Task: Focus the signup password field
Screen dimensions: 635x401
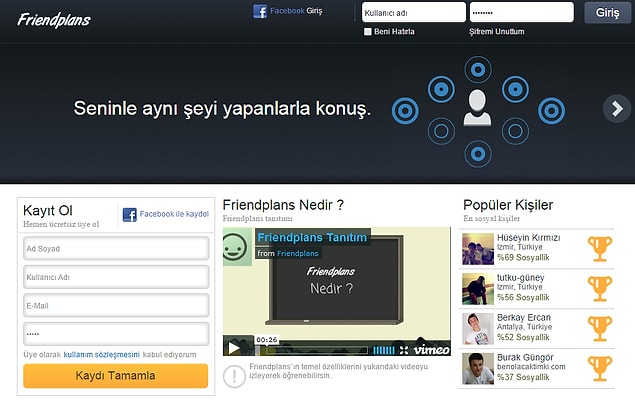Action: pyautogui.click(x=116, y=334)
